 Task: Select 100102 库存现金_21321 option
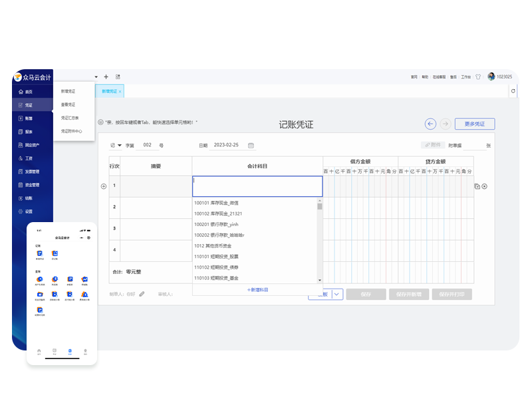[x=255, y=213]
